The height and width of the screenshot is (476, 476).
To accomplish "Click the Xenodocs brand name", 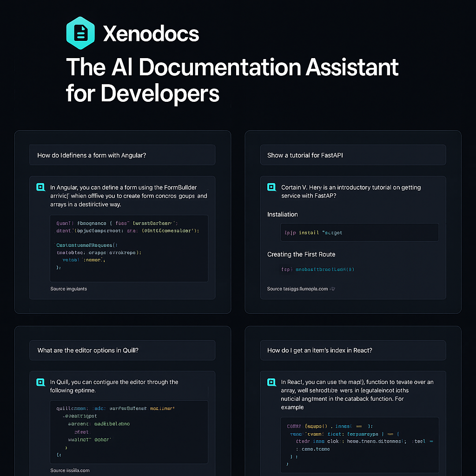I will click(151, 33).
